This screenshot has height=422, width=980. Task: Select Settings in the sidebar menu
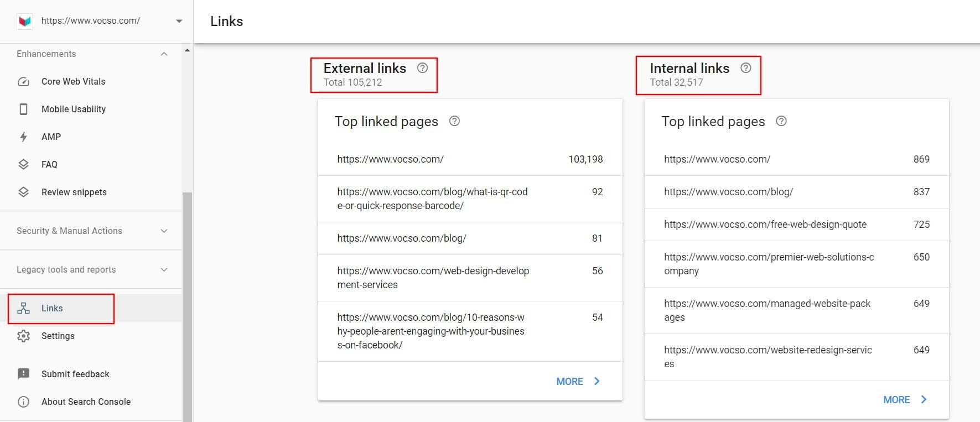point(58,336)
